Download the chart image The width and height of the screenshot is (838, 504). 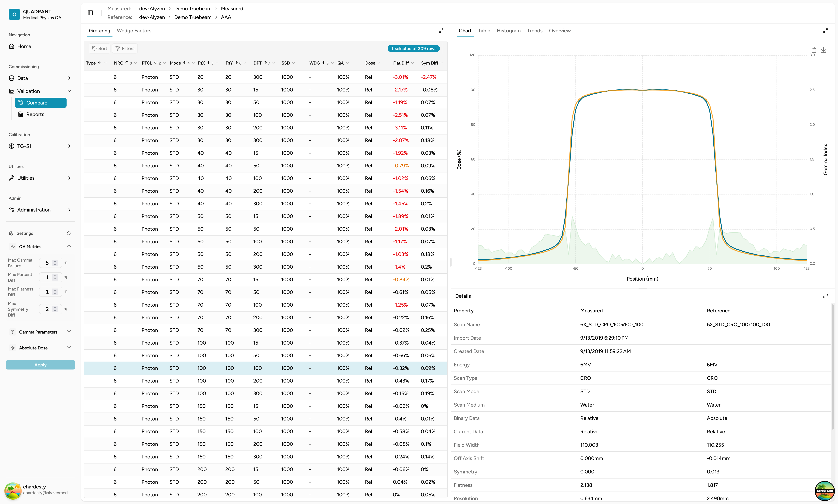tap(823, 50)
